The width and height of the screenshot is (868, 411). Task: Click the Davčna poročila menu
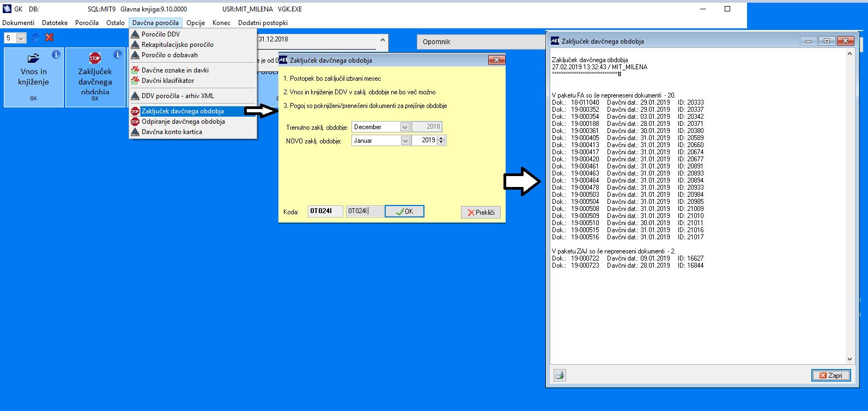point(155,23)
